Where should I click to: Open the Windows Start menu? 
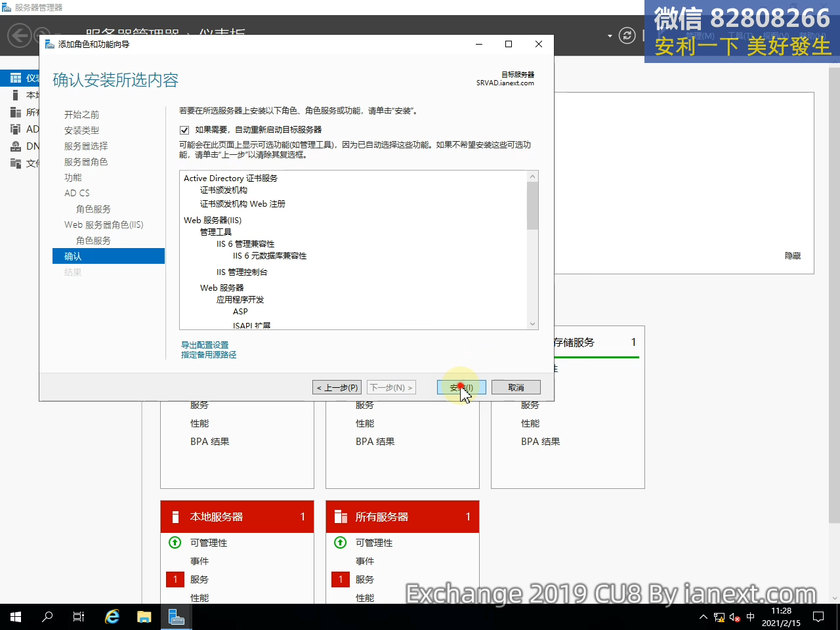[16, 617]
